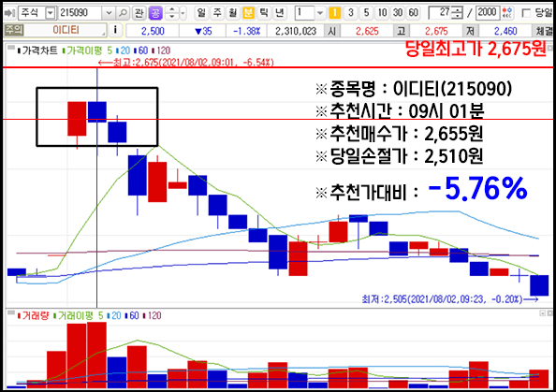
Task: Click the 주의 caution badge
Action: (13, 30)
